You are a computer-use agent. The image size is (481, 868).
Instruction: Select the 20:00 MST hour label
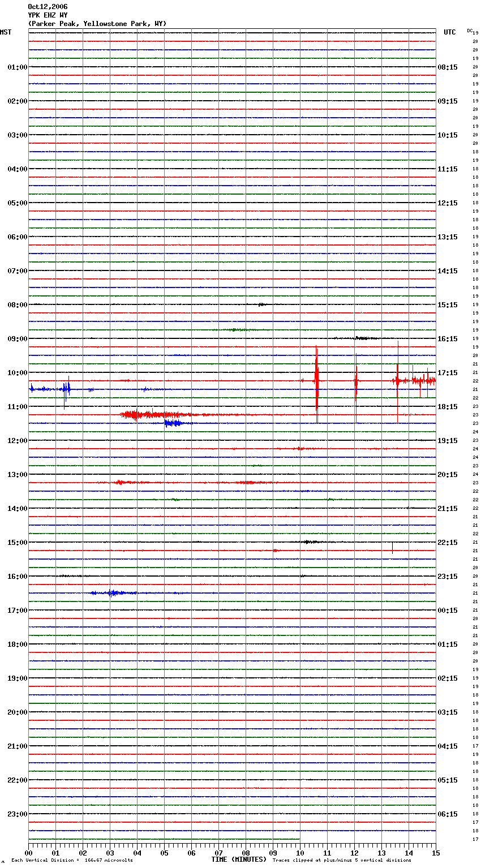coord(17,712)
